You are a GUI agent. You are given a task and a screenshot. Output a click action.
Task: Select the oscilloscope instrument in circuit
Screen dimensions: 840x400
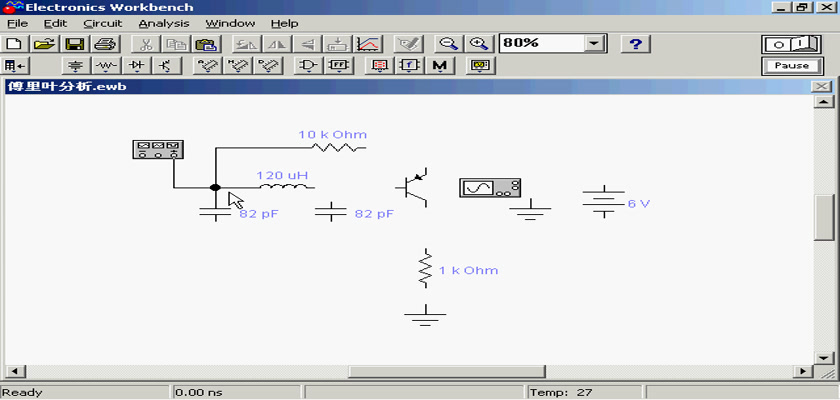click(490, 187)
